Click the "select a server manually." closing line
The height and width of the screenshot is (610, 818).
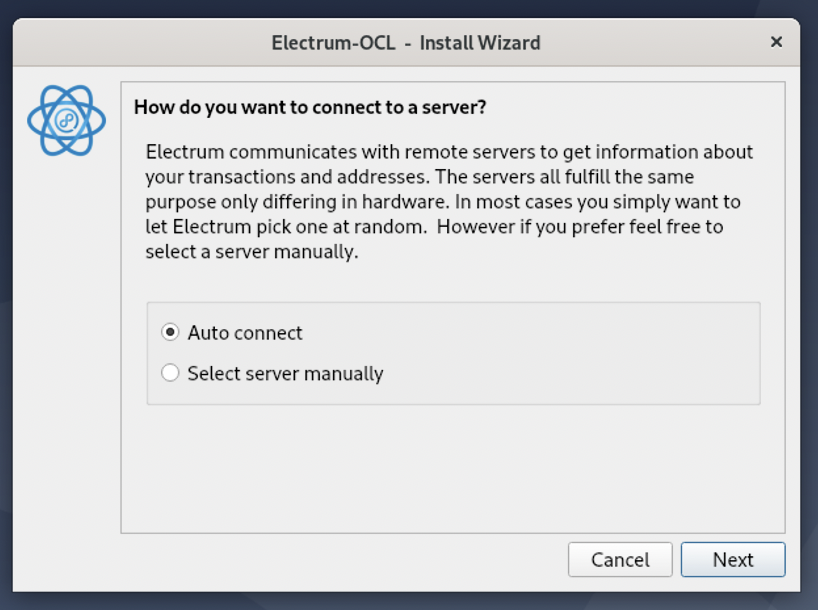pyautogui.click(x=252, y=252)
